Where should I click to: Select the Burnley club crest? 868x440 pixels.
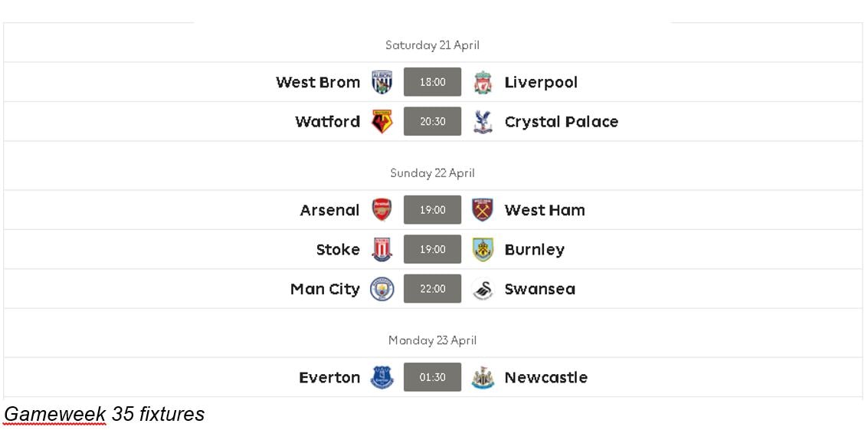(x=483, y=249)
